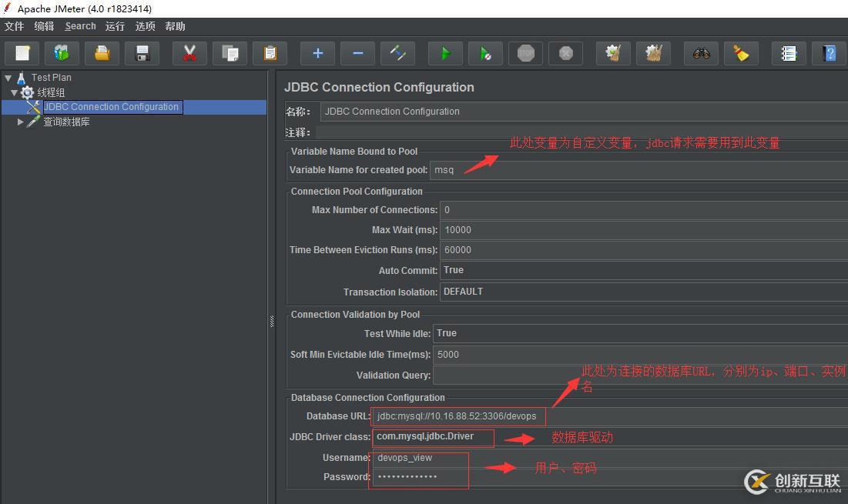Open Search with binoculars icon
Image resolution: width=848 pixels, height=504 pixels.
(x=701, y=54)
